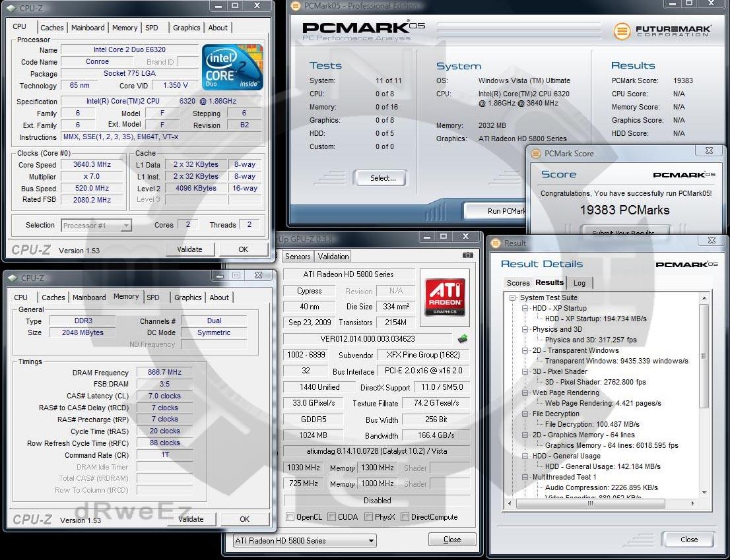This screenshot has width=730, height=560.
Task: Enable the PhysX checkbox
Action: click(x=368, y=516)
